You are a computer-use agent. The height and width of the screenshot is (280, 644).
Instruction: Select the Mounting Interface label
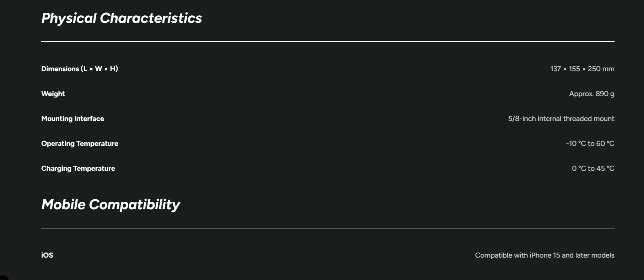[x=73, y=119]
